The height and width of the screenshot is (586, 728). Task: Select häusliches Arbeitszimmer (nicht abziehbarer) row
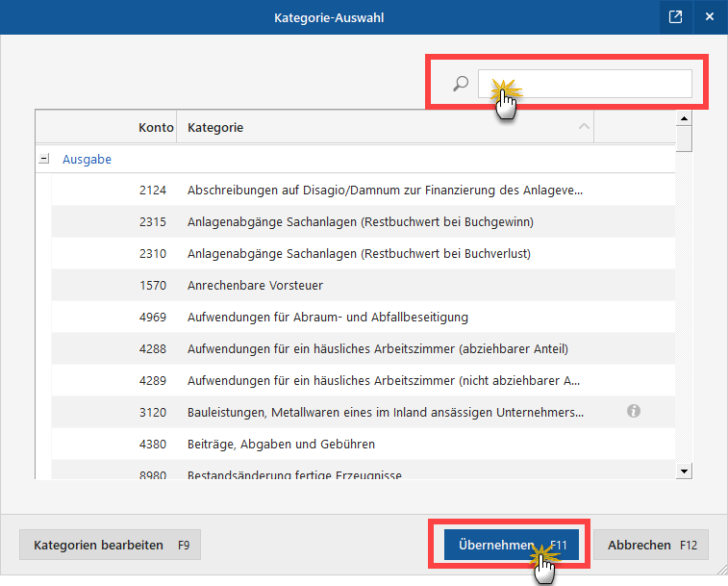click(x=364, y=380)
